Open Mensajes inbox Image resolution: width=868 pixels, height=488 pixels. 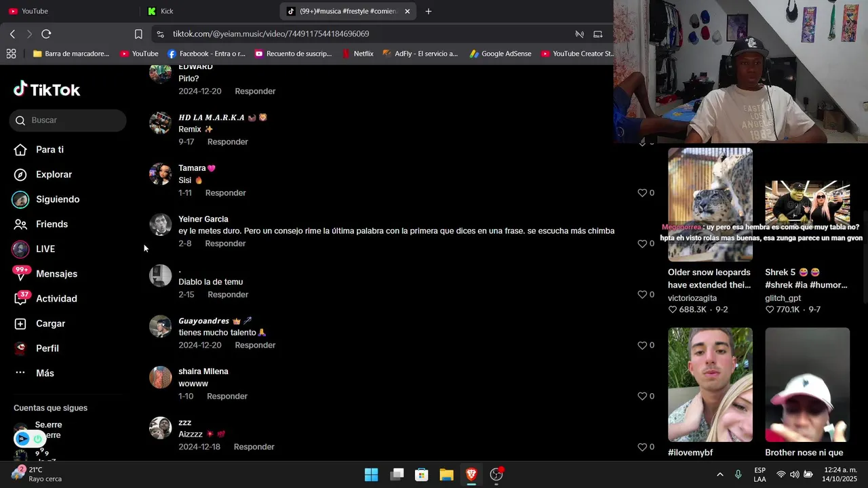tap(45, 274)
